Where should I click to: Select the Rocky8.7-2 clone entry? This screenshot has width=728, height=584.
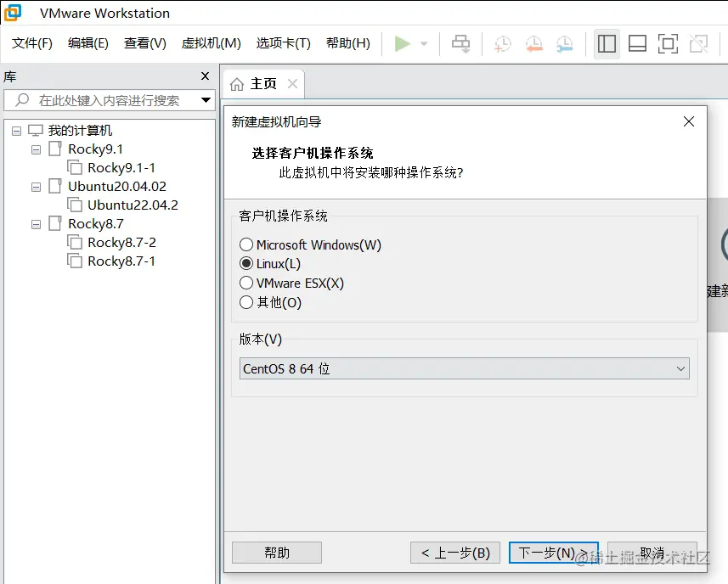(121, 243)
